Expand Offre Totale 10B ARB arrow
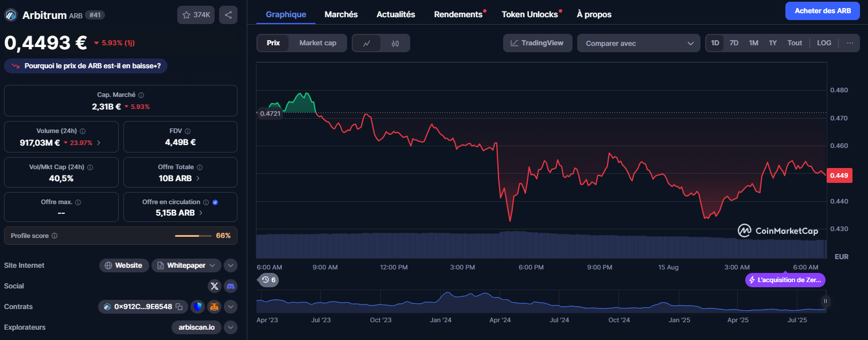868x340 pixels. (x=198, y=178)
